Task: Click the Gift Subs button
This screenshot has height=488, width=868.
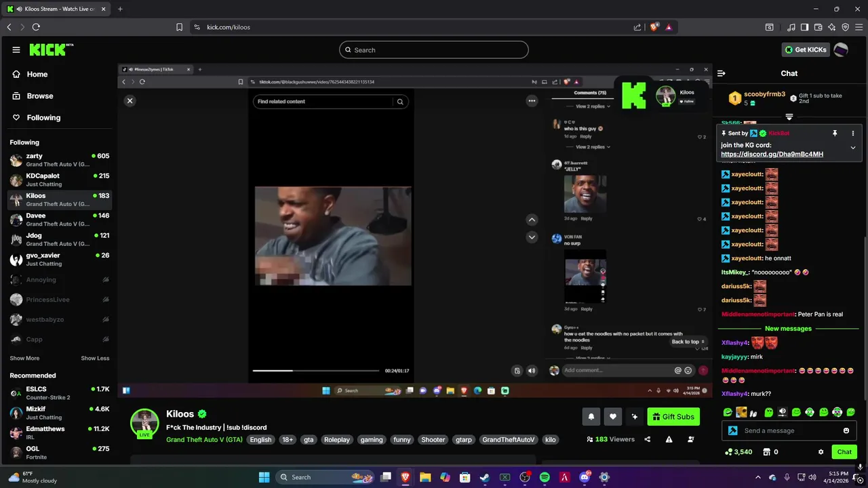Action: tap(673, 417)
